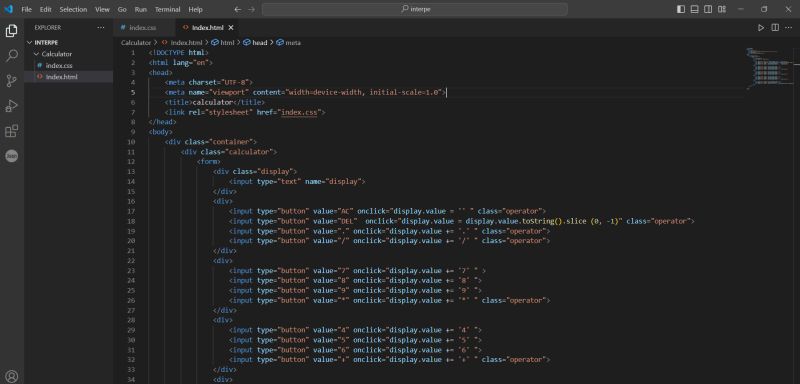Image resolution: width=800 pixels, height=384 pixels.
Task: Follow the index.css href link on line 7
Action: [299, 112]
